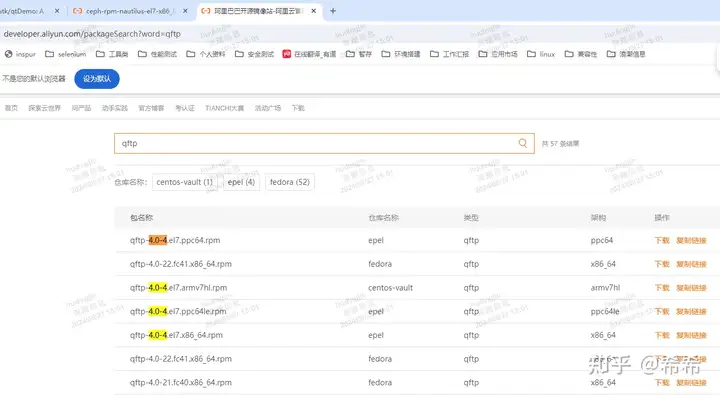Click package name qftp-4.0-4.el7.ppc64.rpm

coord(175,240)
